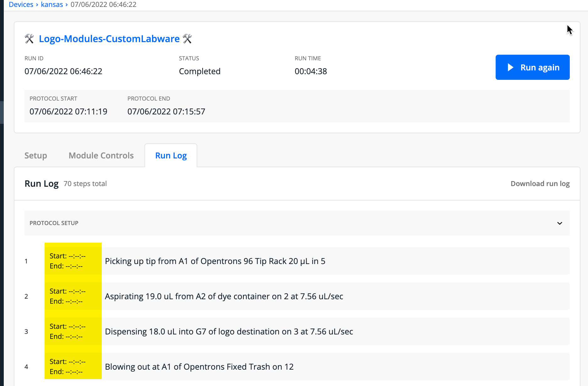This screenshot has height=386, width=588.
Task: Navigate to Devices via the breadcrumb
Action: [x=21, y=4]
